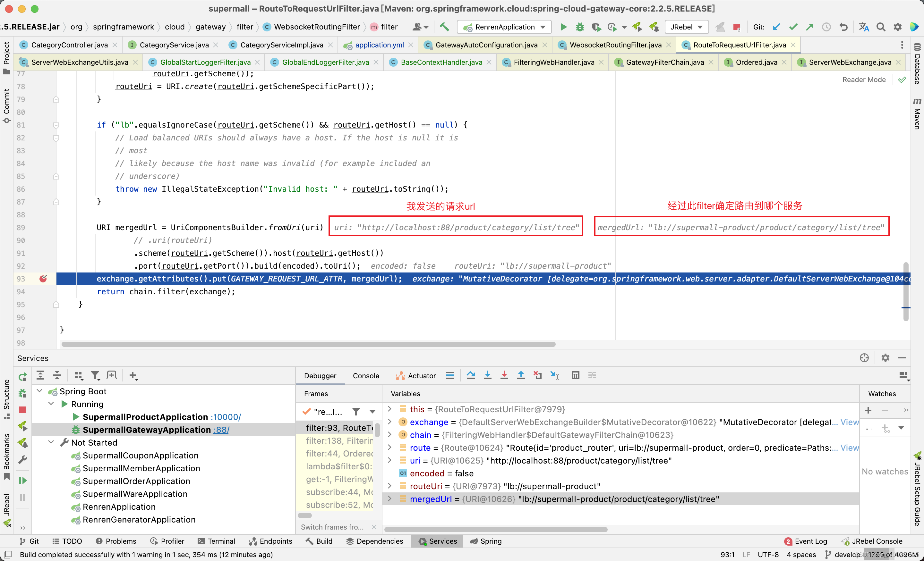Open Search Everywhere magnifier
The image size is (924, 561).
(880, 27)
